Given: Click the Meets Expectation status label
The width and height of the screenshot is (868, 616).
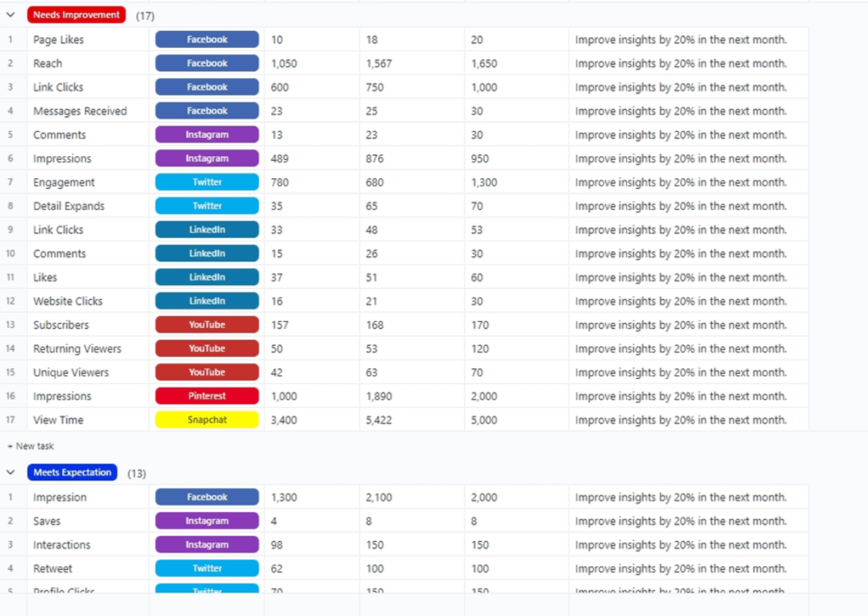Looking at the screenshot, I should (x=72, y=473).
